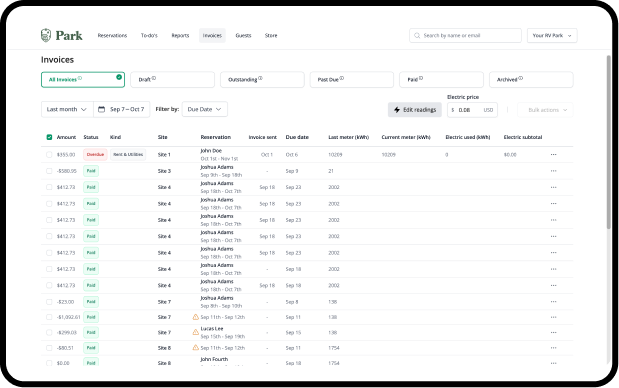This screenshot has width=619, height=388.
Task: Click the info icon next to All Invoices
Action: pos(80,78)
